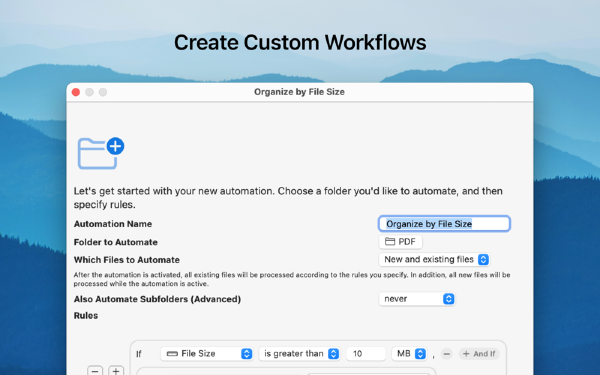Open the MB unit dropdown
600x375 pixels.
(409, 354)
